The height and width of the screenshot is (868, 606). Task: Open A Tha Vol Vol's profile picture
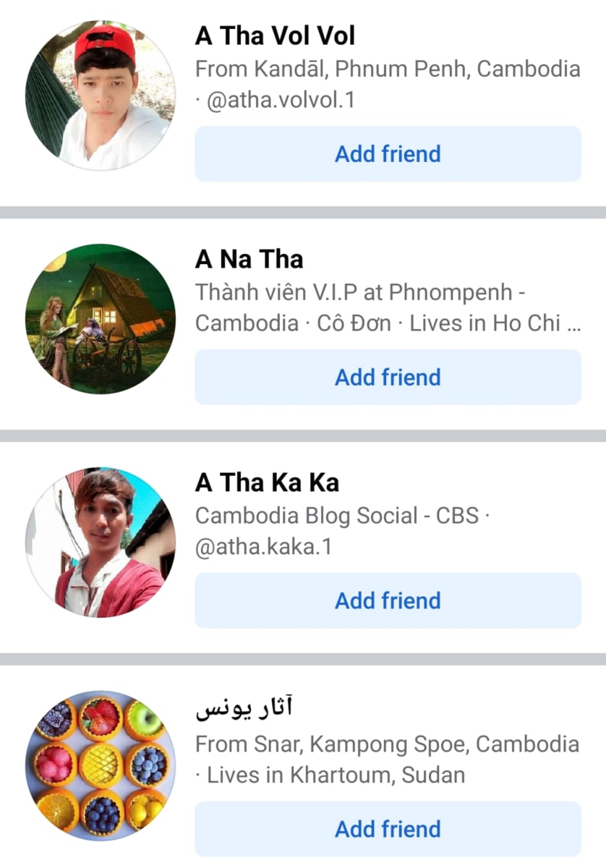tap(101, 95)
